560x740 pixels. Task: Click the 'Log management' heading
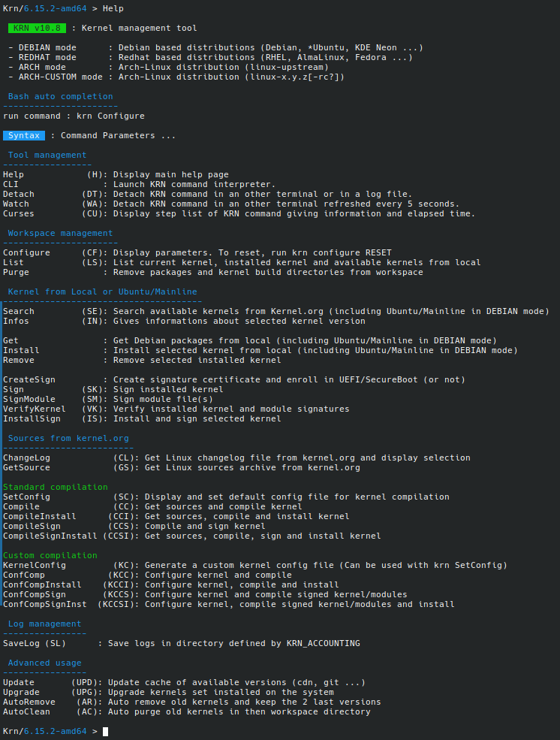click(45, 624)
